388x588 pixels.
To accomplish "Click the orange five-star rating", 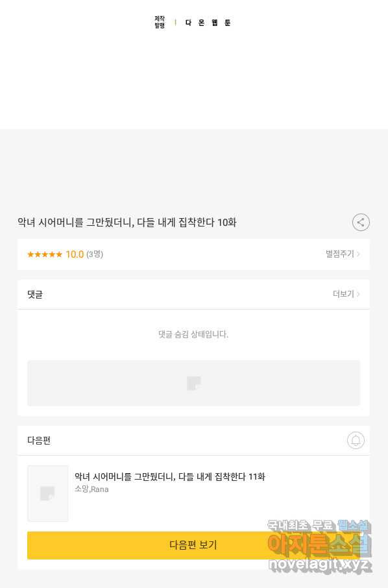I will (x=45, y=254).
